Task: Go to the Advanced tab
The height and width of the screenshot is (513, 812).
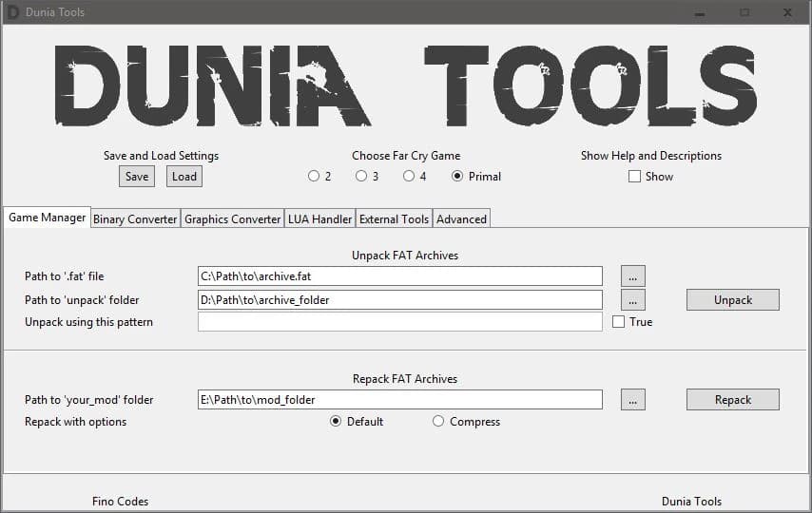Action: [x=461, y=218]
